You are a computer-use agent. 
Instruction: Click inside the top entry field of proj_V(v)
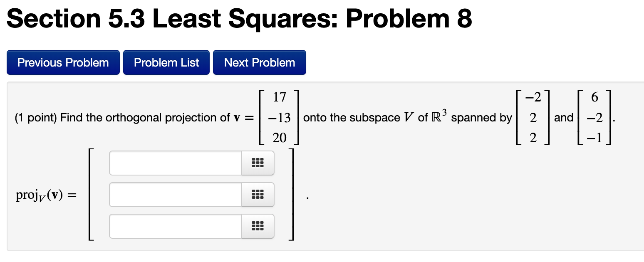pos(175,163)
